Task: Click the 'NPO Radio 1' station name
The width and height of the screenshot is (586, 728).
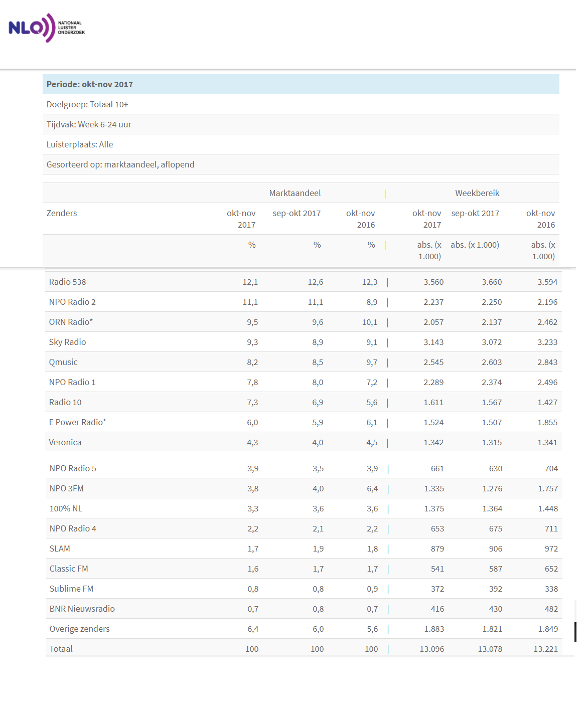Action: pos(72,382)
